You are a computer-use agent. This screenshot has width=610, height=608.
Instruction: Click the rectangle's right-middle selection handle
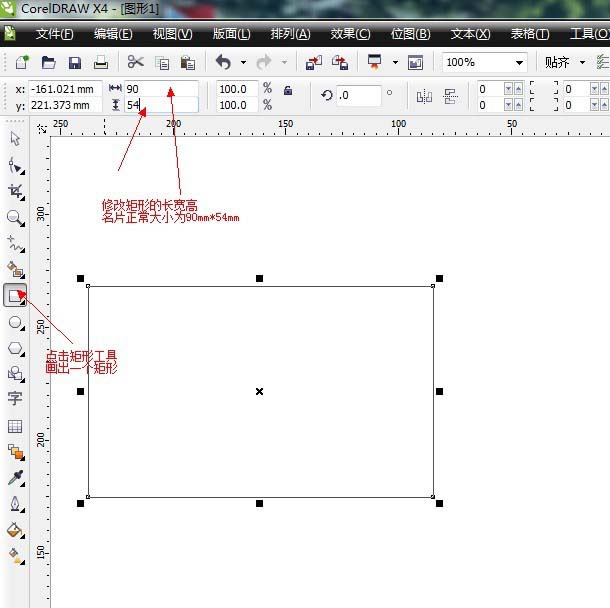click(x=439, y=391)
